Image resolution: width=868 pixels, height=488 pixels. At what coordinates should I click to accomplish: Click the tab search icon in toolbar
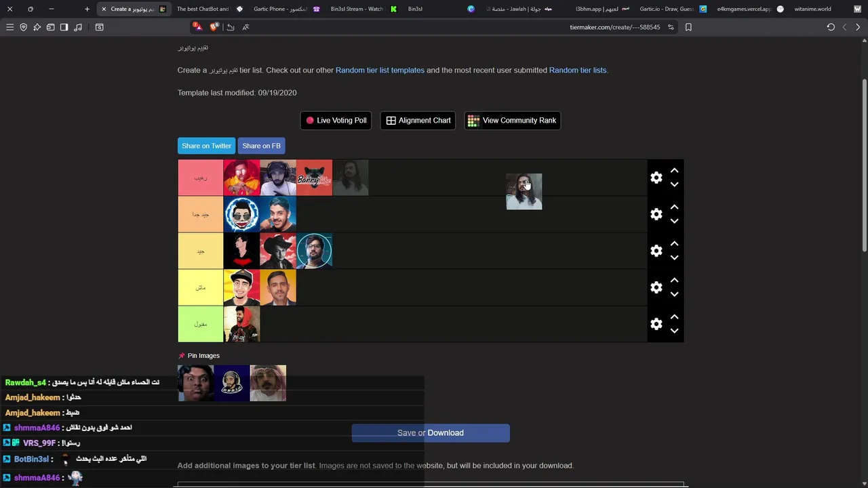(99, 27)
